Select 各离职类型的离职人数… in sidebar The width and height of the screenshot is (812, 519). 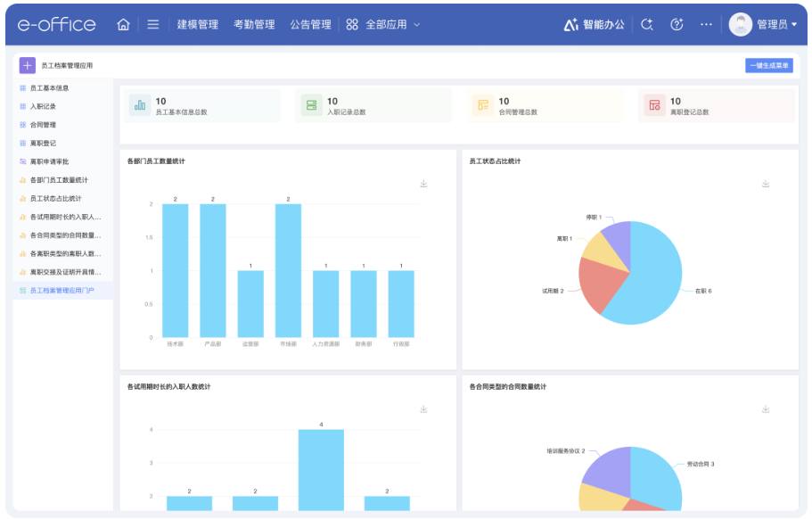coord(66,254)
